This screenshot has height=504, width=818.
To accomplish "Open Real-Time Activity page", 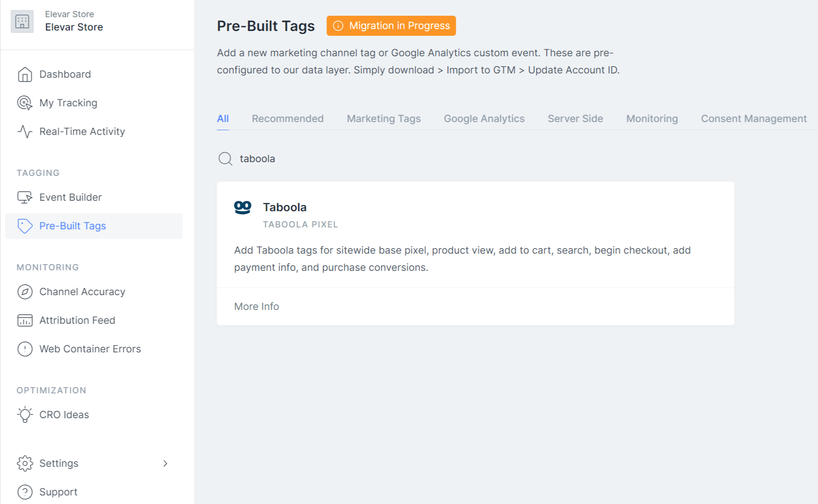I will point(82,132).
